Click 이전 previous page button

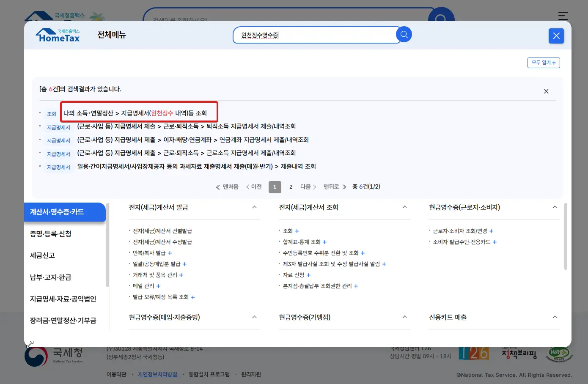[254, 187]
